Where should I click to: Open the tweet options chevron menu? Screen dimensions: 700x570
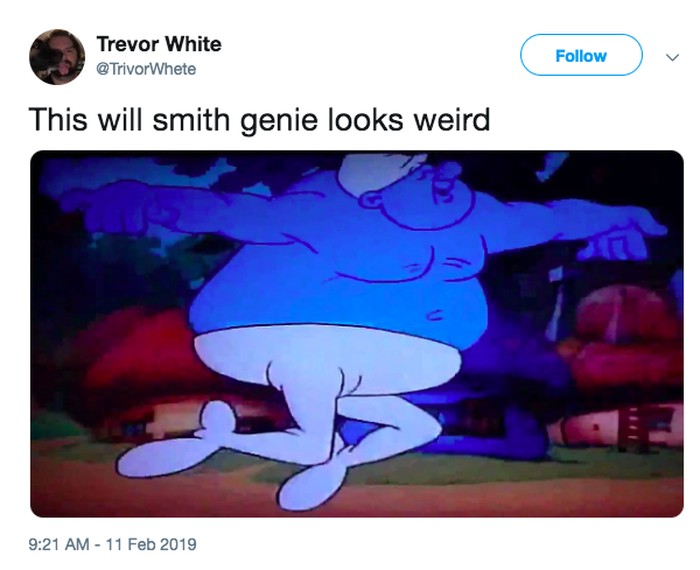click(672, 58)
